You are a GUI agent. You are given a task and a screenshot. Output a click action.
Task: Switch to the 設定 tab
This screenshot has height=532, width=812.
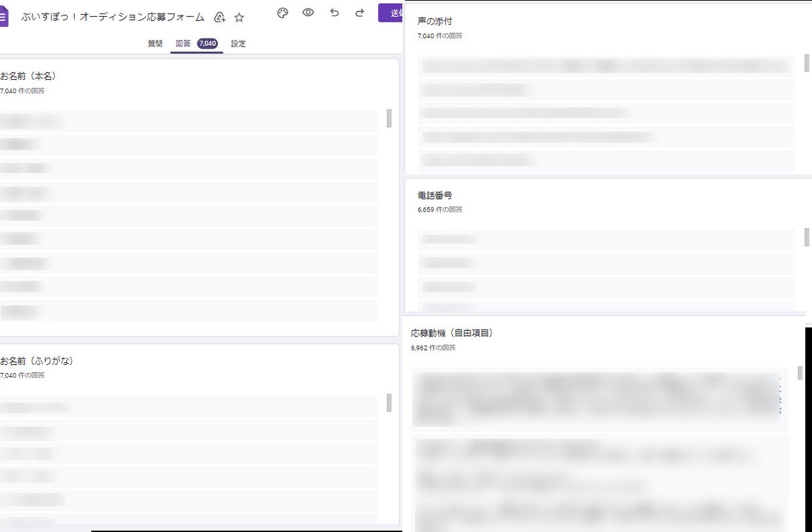[238, 43]
